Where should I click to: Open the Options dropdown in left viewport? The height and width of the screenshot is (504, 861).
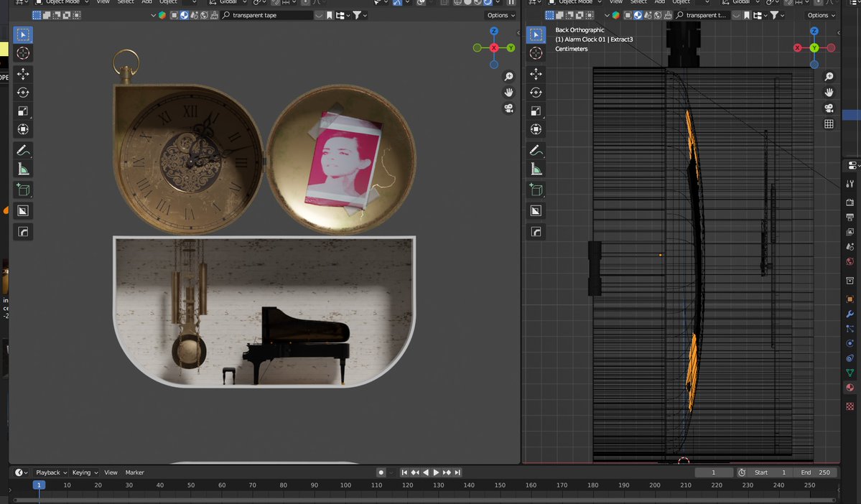501,15
